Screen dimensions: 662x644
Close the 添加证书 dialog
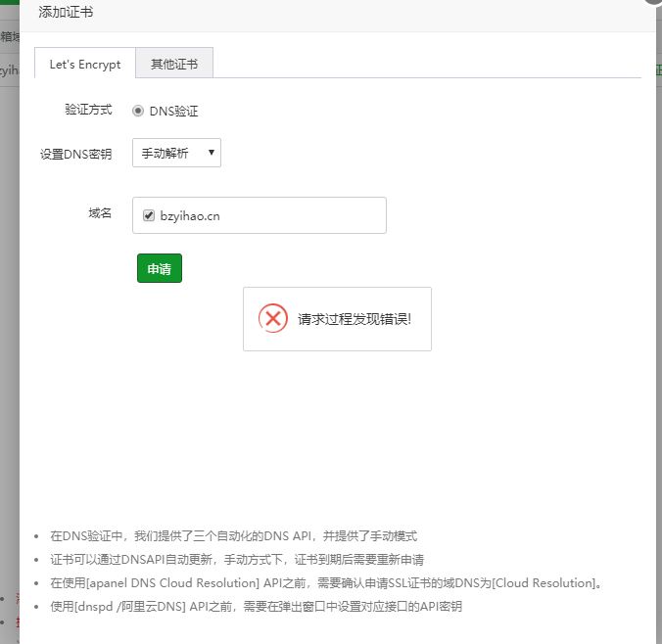point(654,4)
